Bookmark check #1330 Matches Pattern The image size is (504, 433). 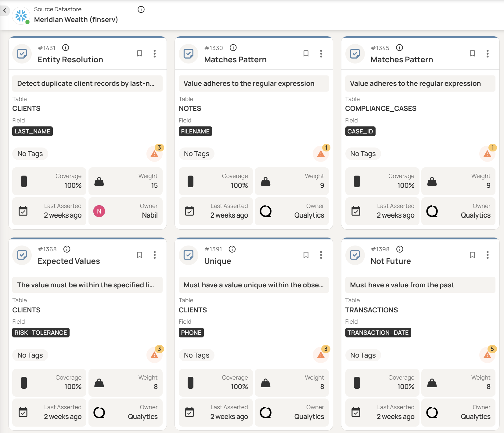306,53
